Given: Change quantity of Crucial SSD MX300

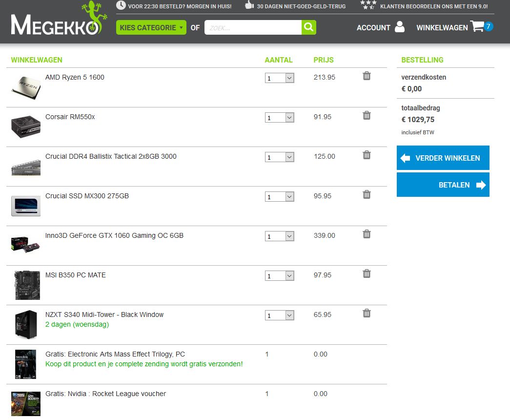Looking at the screenshot, I should pyautogui.click(x=279, y=197).
